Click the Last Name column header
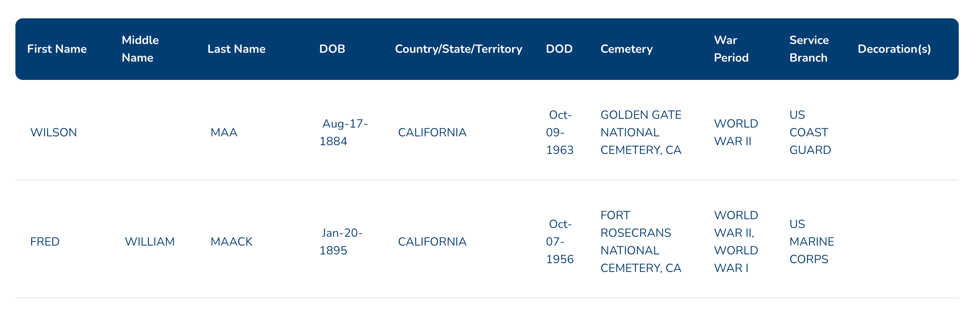The height and width of the screenshot is (309, 980). pos(236,49)
